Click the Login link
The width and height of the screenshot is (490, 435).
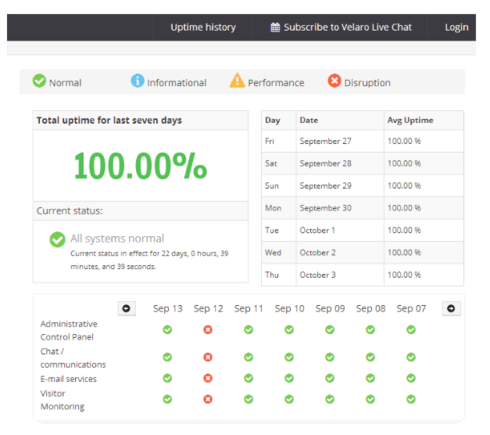pyautogui.click(x=456, y=27)
